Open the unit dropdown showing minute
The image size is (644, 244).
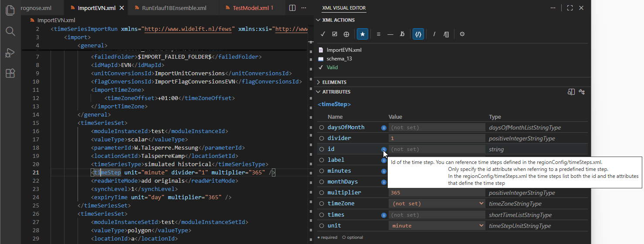pyautogui.click(x=437, y=226)
